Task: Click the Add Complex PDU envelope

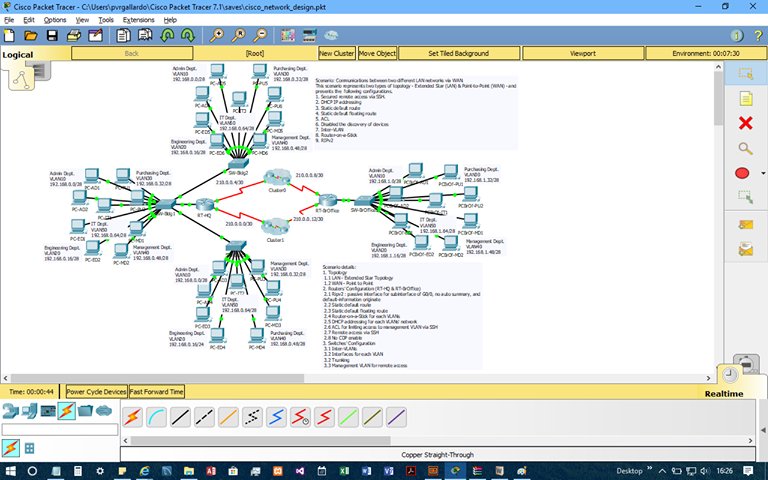Action: click(x=744, y=249)
